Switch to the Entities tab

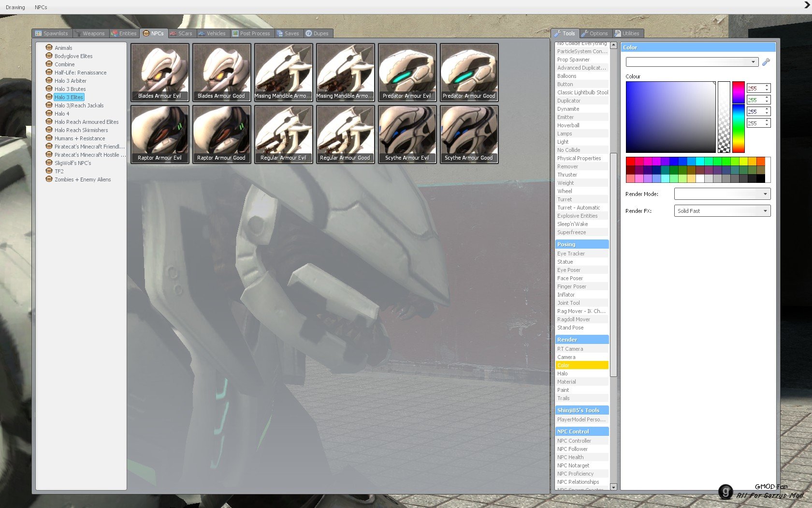(x=124, y=33)
